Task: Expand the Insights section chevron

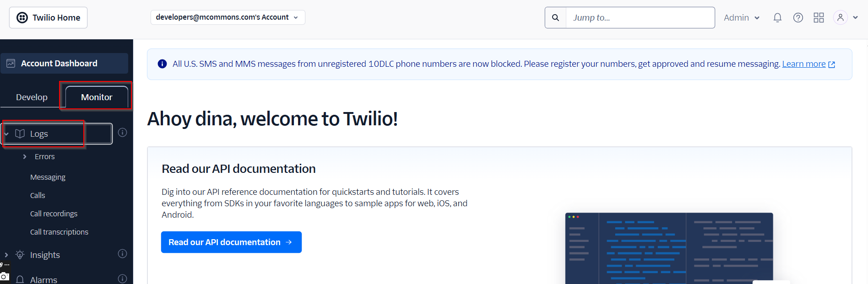Action: [x=6, y=255]
